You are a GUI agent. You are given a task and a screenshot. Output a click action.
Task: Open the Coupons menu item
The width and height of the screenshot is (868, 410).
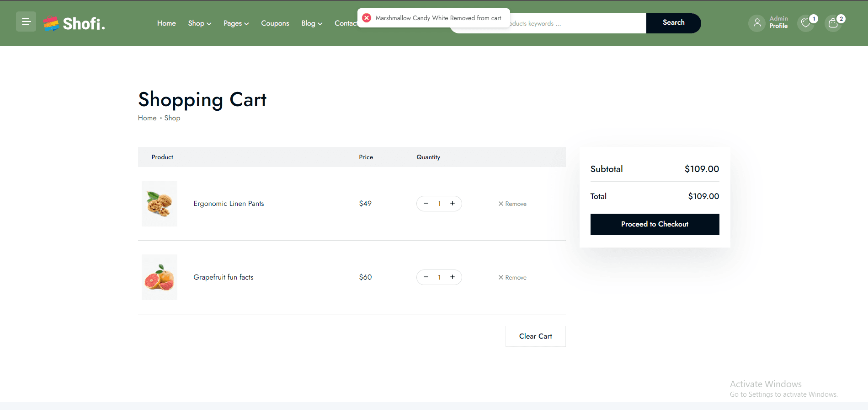[x=275, y=23]
